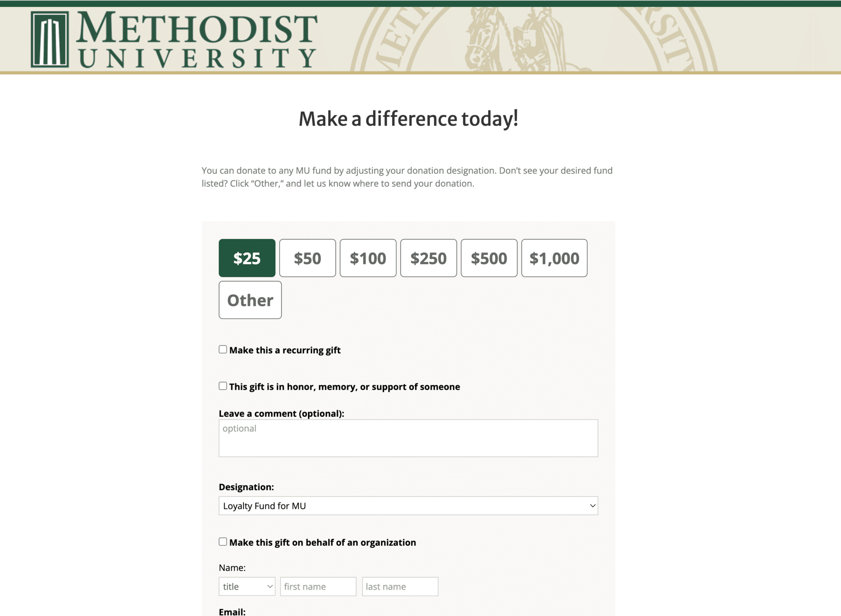
Task: Tick the gift on behalf of organization box
Action: (223, 542)
